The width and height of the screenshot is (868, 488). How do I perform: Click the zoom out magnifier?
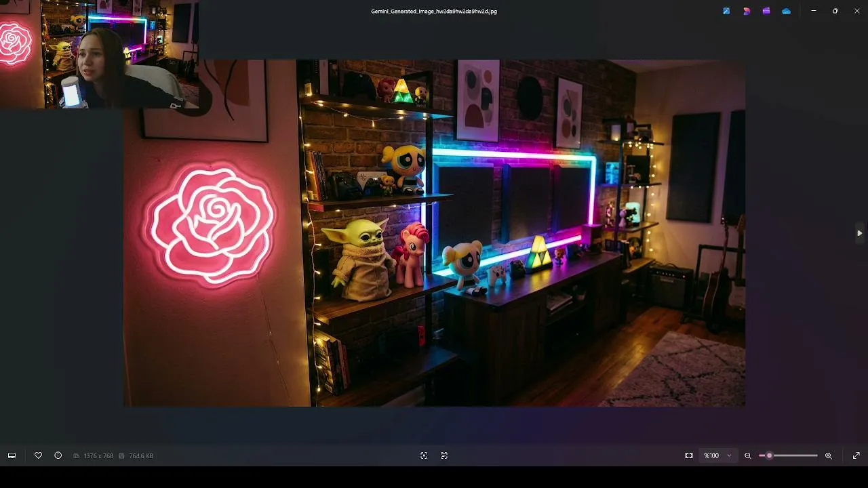748,455
